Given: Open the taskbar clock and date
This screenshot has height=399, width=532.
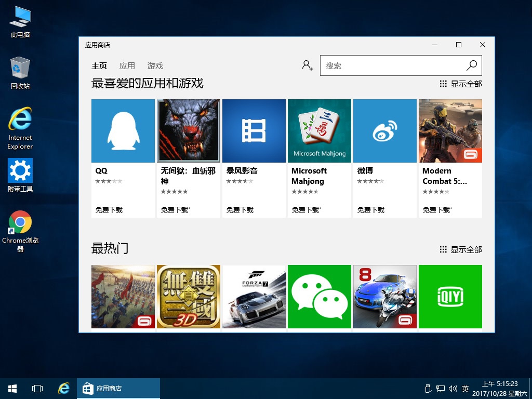Looking at the screenshot, I should coord(500,389).
